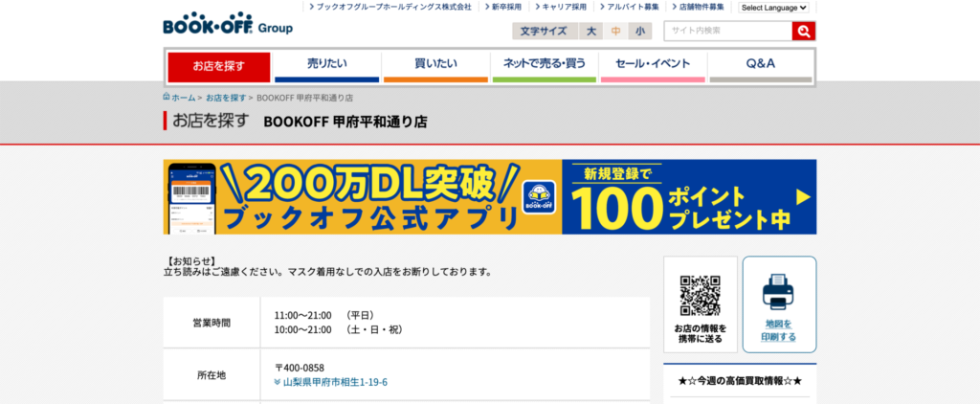Screen dimensions: 980x404
Task: Set text size to 大 (large)
Action: coord(590,31)
